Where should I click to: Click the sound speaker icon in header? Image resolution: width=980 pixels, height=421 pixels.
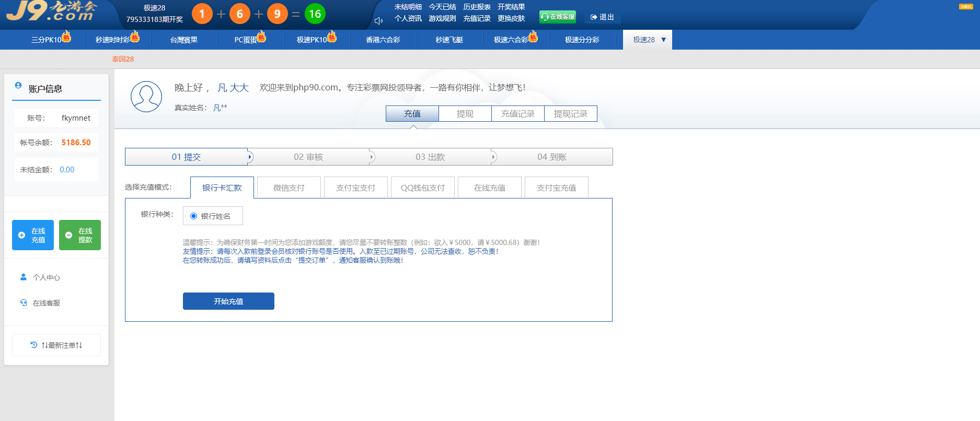tap(378, 21)
